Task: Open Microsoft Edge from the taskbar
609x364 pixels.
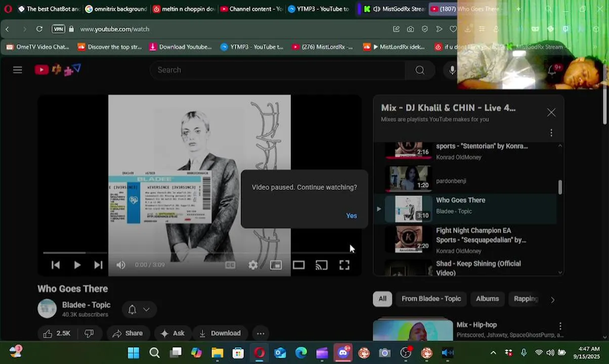Action: (x=301, y=353)
